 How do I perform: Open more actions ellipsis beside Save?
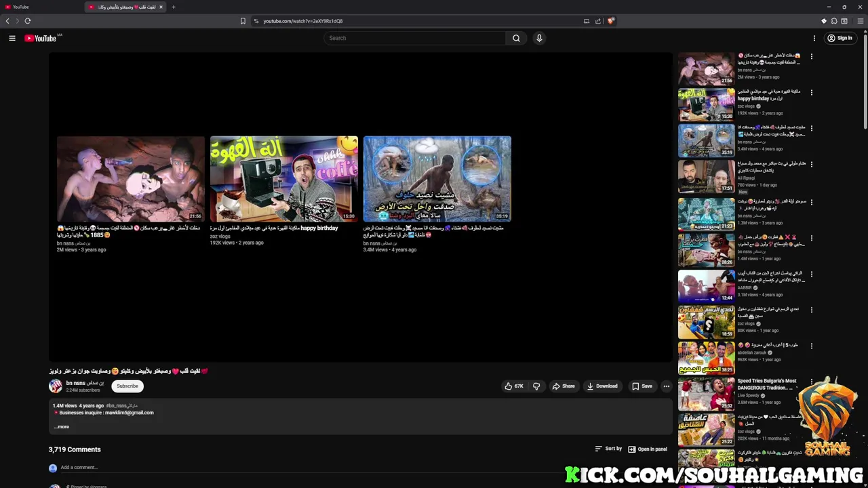[x=666, y=386]
